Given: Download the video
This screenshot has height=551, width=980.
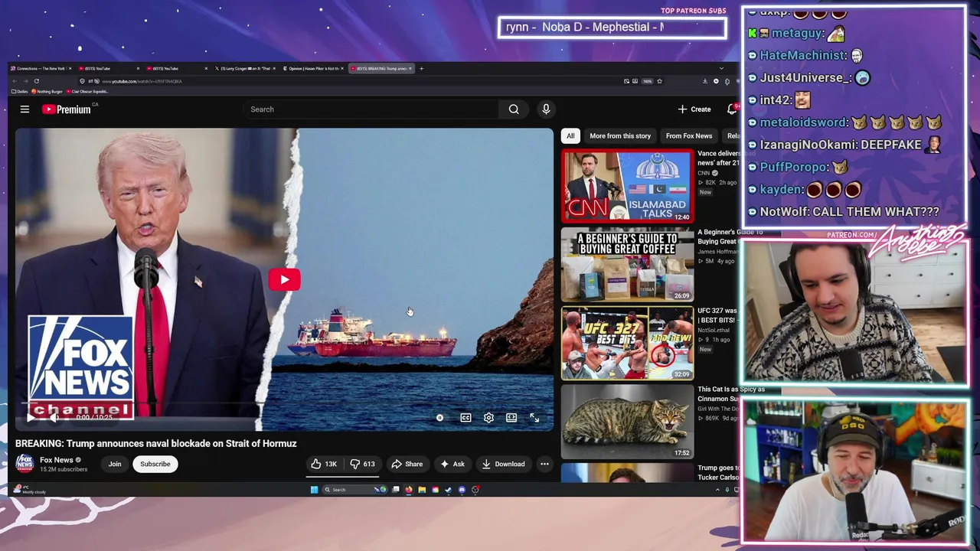Looking at the screenshot, I should click(503, 464).
